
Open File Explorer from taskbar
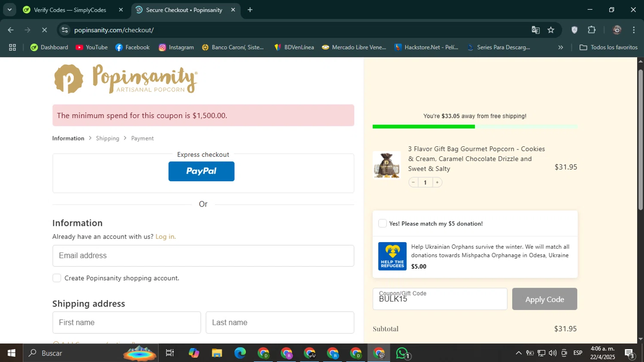tap(217, 353)
